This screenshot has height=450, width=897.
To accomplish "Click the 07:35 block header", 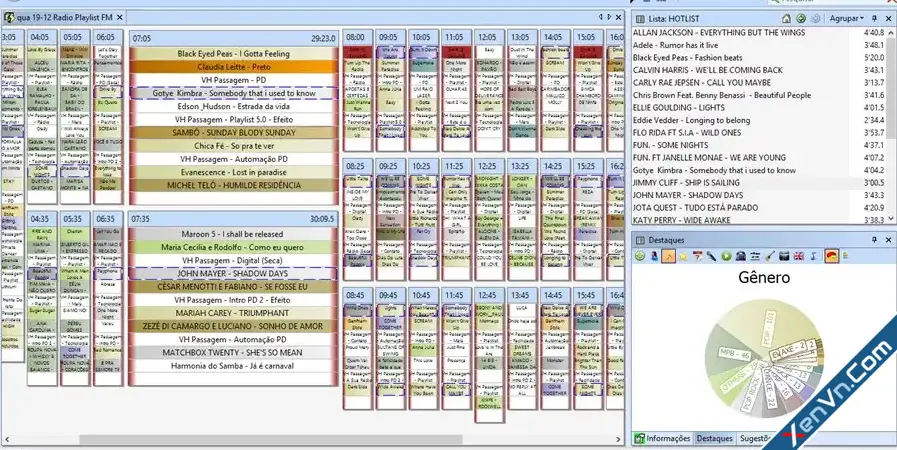I will pyautogui.click(x=233, y=218).
